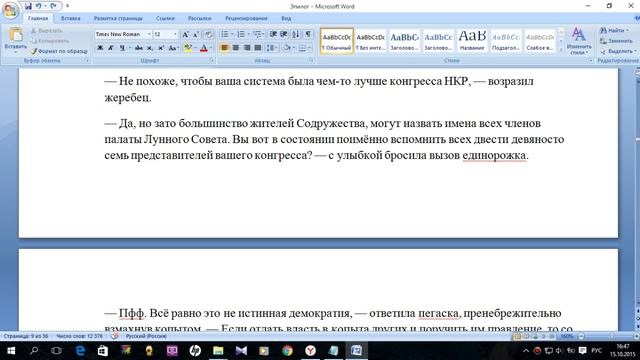Screen dimensions: 640x360
Task: Apply Подзаголовок style from gallery
Action: point(506,40)
